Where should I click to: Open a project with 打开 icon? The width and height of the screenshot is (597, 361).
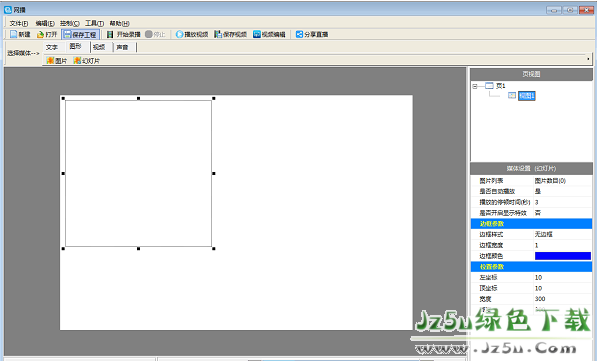point(40,34)
